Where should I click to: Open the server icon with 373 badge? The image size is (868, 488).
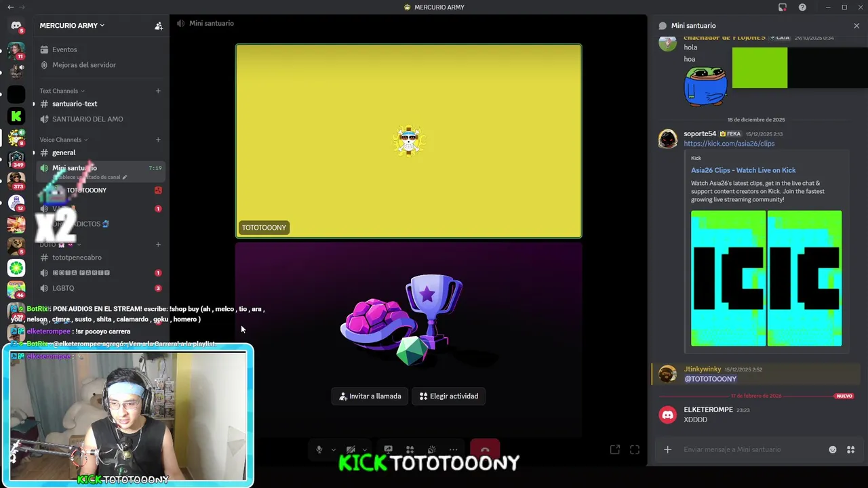pyautogui.click(x=16, y=181)
